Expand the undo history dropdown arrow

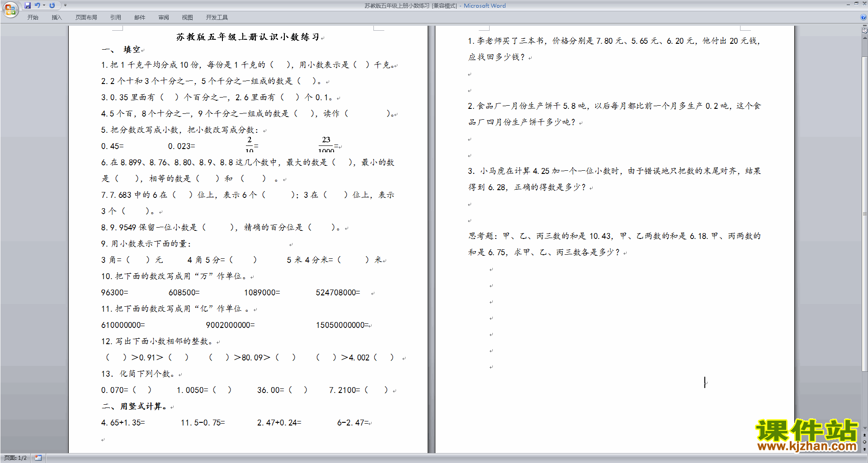click(44, 5)
